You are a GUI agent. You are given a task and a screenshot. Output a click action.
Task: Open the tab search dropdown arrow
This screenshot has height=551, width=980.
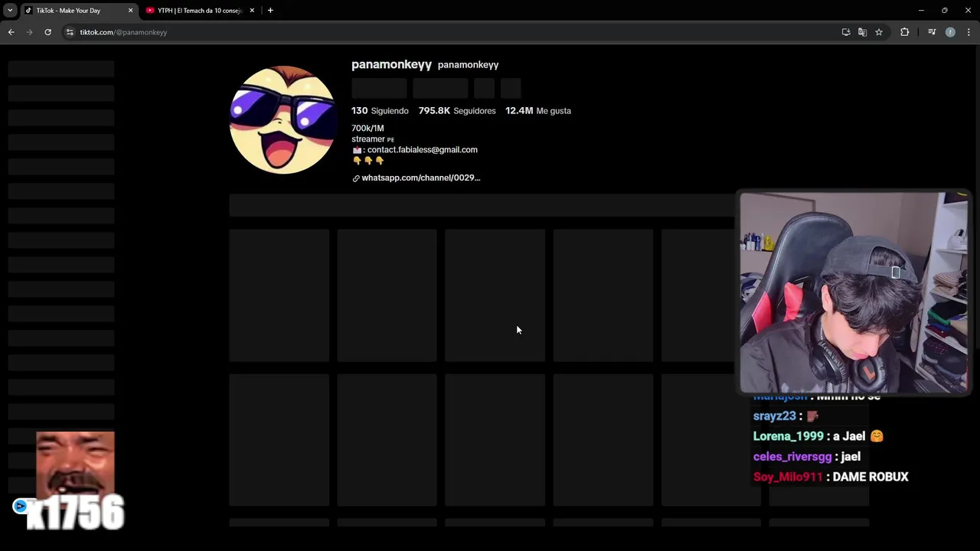(x=10, y=11)
